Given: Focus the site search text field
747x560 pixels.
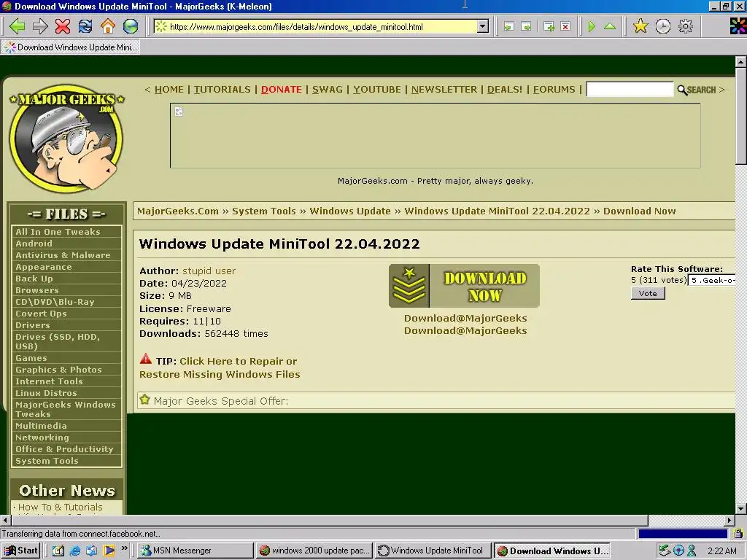Looking at the screenshot, I should coord(630,90).
